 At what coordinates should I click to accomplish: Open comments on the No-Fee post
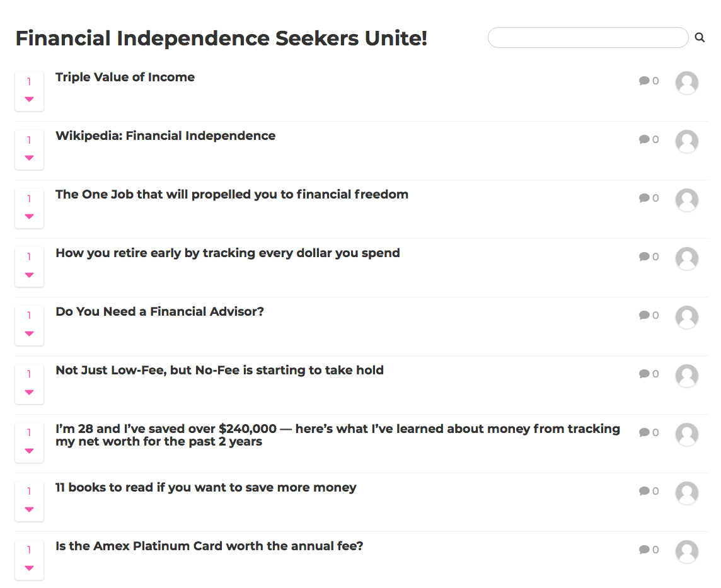[644, 374]
